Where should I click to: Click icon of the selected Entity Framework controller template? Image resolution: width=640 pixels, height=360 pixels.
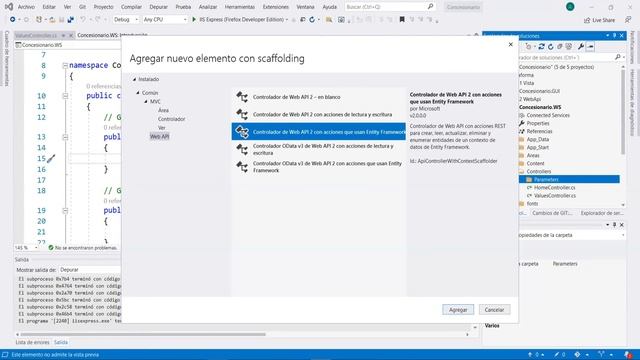pyautogui.click(x=242, y=132)
